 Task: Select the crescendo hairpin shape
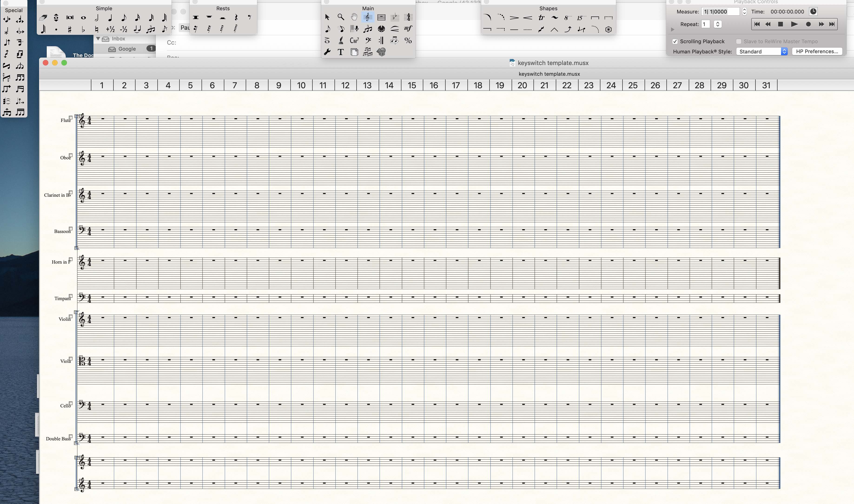pyautogui.click(x=527, y=18)
